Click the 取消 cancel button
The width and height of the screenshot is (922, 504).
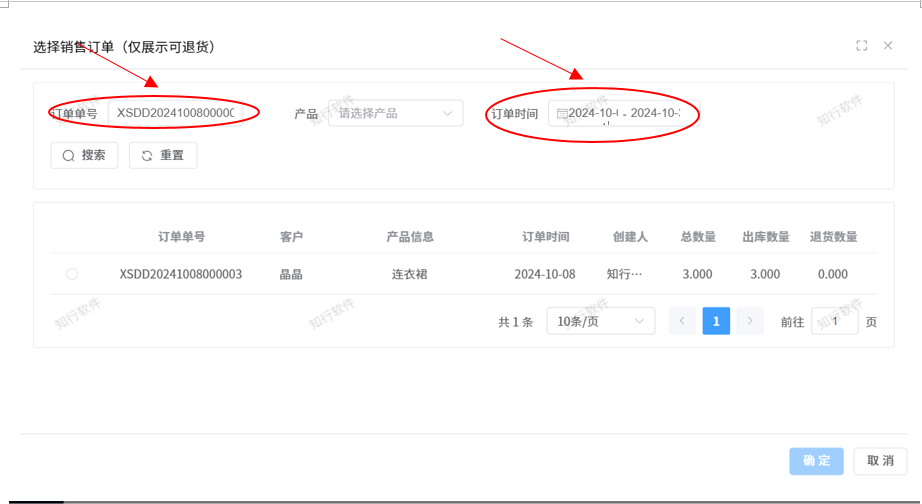point(880,461)
